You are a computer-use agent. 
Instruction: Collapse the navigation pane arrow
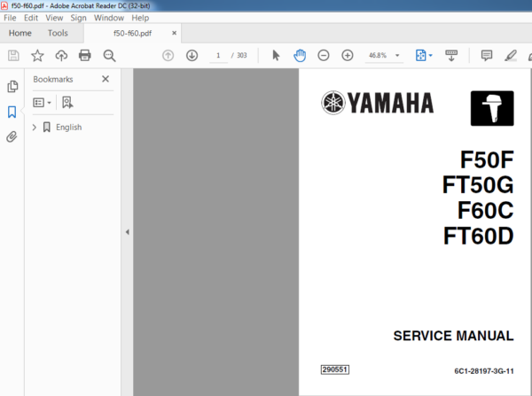[127, 232]
